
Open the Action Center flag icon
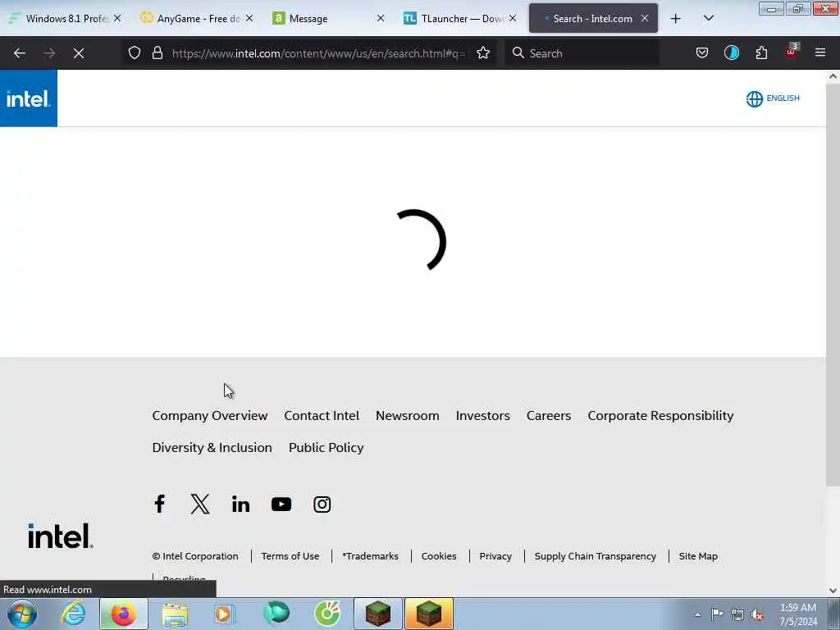pyautogui.click(x=717, y=614)
